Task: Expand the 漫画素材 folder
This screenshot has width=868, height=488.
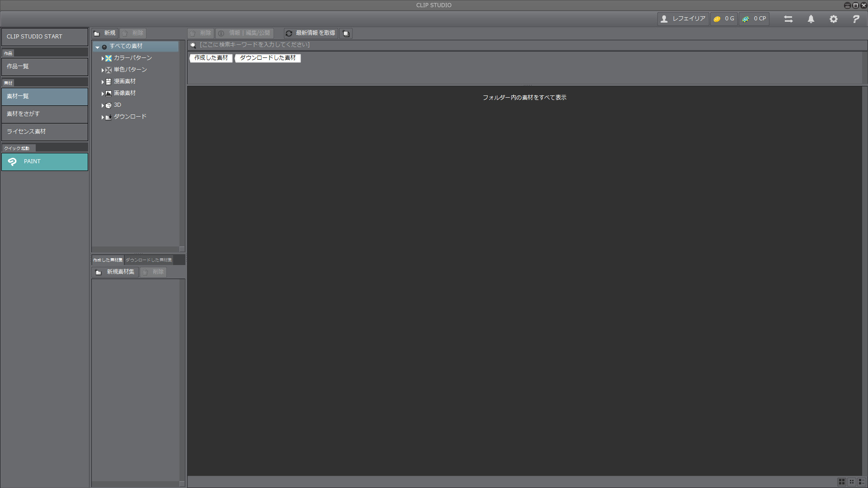Action: coord(103,82)
